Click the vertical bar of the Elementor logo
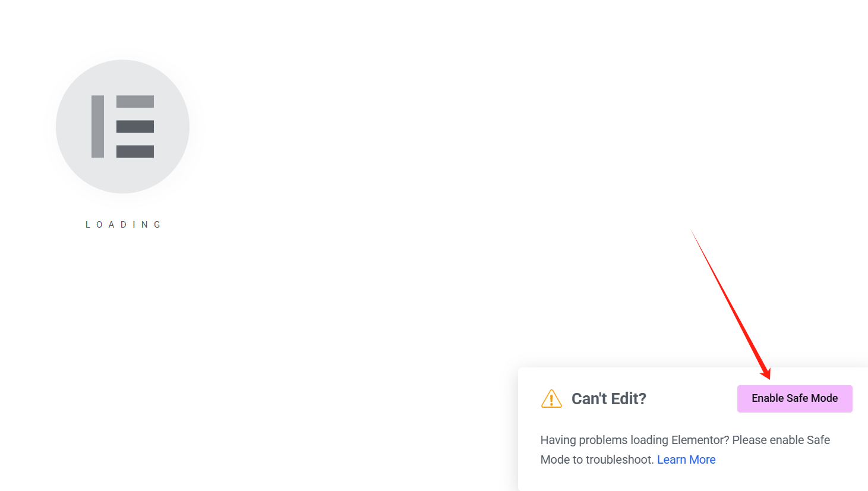This screenshot has height=491, width=868. (97, 127)
